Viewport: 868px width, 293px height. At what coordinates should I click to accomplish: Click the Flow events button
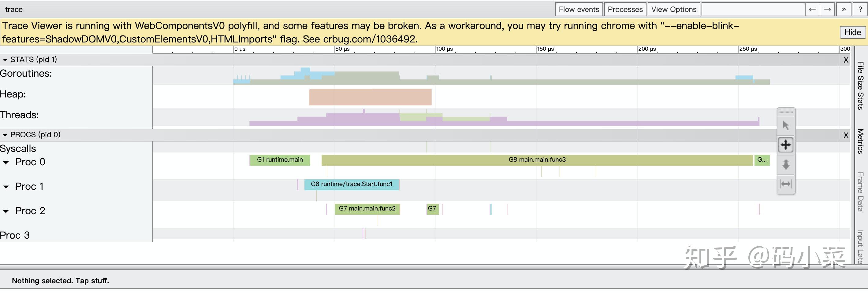click(579, 9)
